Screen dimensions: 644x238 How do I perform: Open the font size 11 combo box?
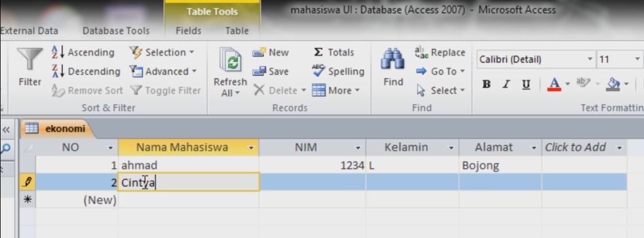(x=619, y=59)
